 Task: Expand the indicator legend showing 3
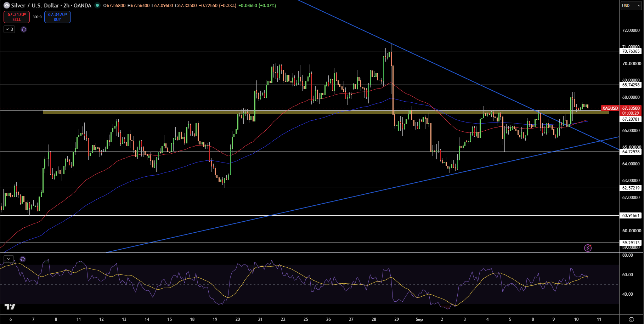[x=9, y=29]
